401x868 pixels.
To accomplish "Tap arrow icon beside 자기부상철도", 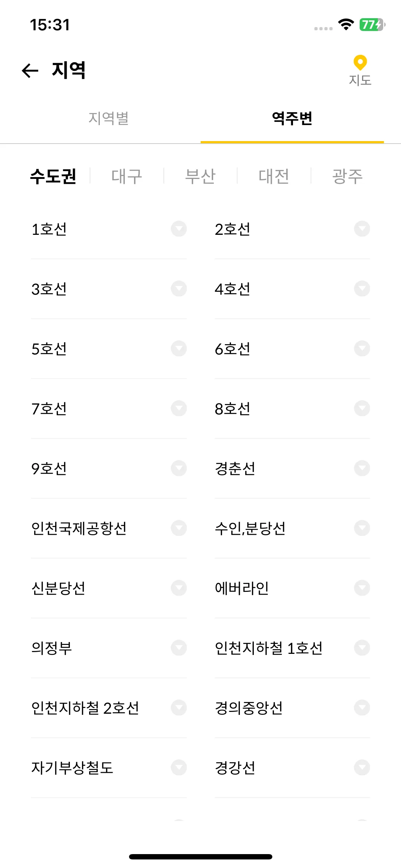I will [179, 768].
